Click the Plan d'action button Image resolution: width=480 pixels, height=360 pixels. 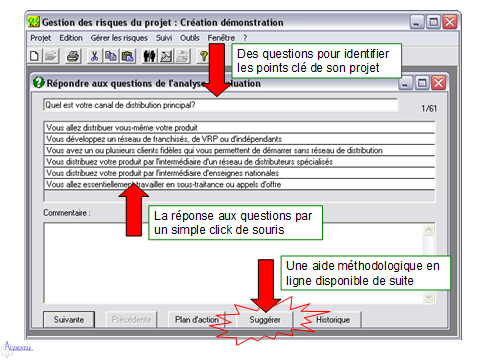point(197,320)
